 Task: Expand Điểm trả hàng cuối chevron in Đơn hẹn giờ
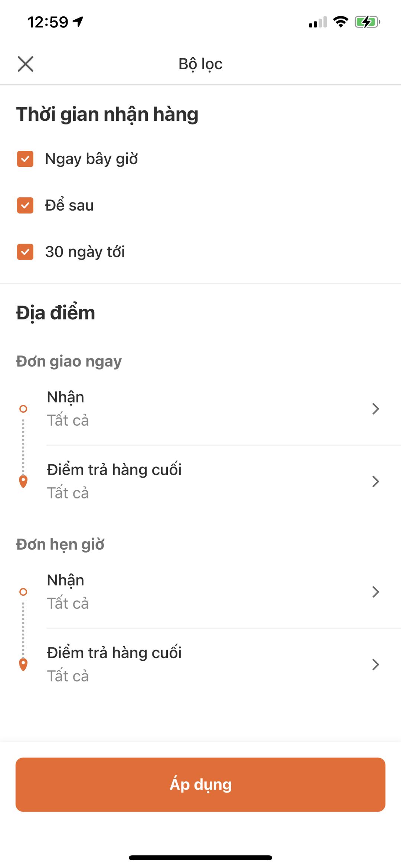(x=375, y=664)
